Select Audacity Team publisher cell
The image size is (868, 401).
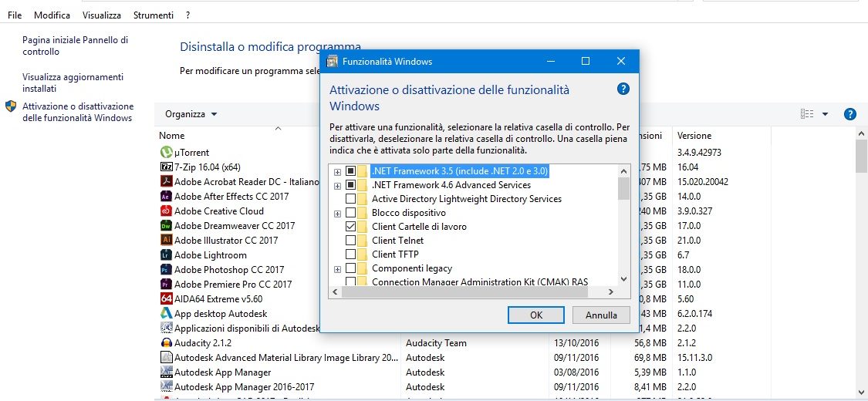pos(436,343)
